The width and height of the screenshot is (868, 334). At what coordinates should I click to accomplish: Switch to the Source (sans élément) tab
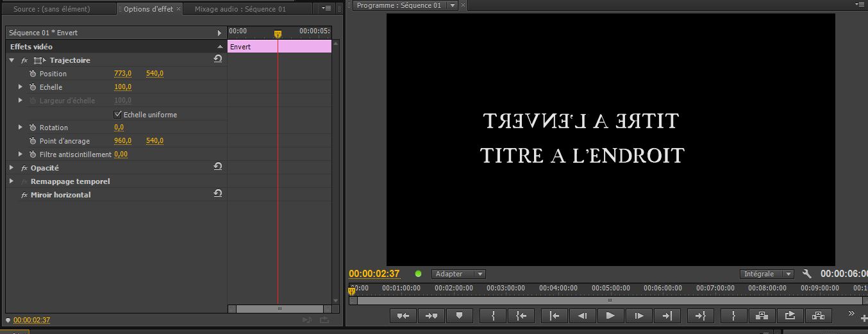click(x=52, y=9)
